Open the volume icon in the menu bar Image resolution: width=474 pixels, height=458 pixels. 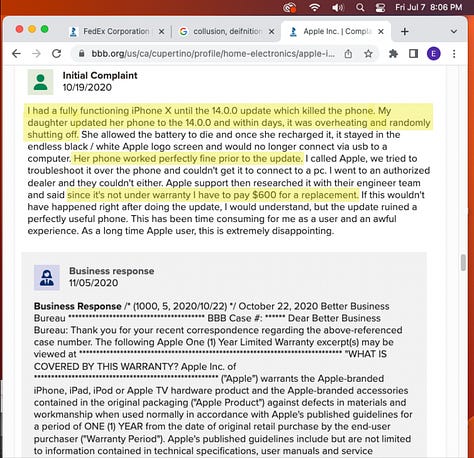337,7
